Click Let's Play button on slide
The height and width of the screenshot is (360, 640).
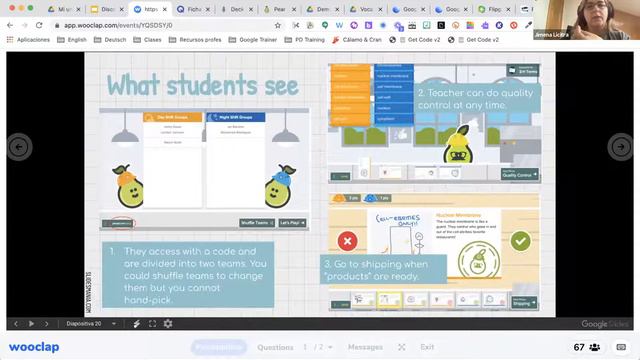[292, 223]
